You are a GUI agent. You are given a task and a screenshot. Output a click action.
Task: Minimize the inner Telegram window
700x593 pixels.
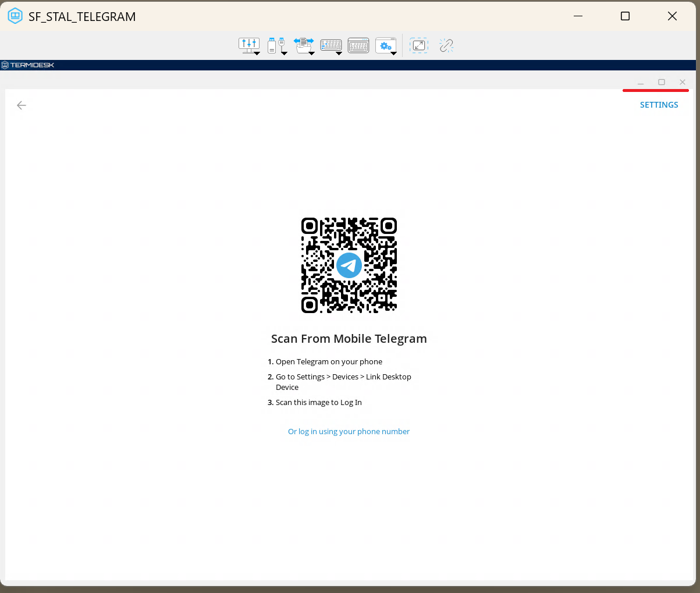(x=641, y=83)
